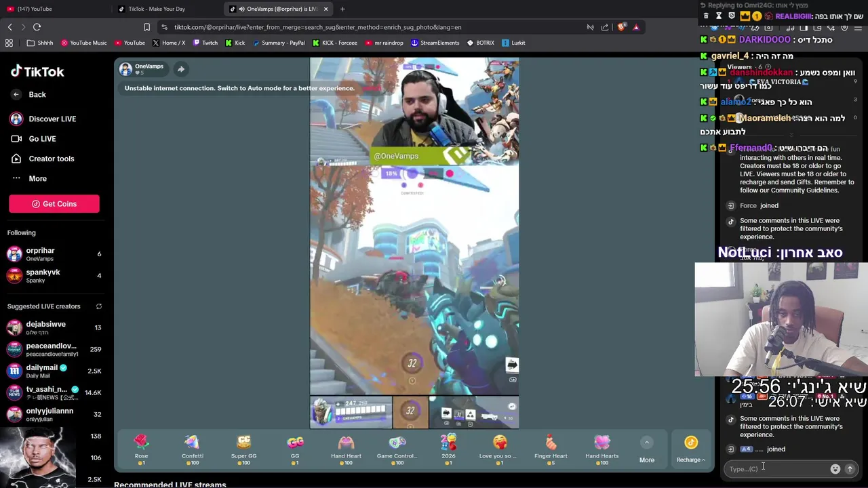This screenshot has width=868, height=488.
Task: Open the Go LIVE menu item
Action: pyautogui.click(x=33, y=139)
